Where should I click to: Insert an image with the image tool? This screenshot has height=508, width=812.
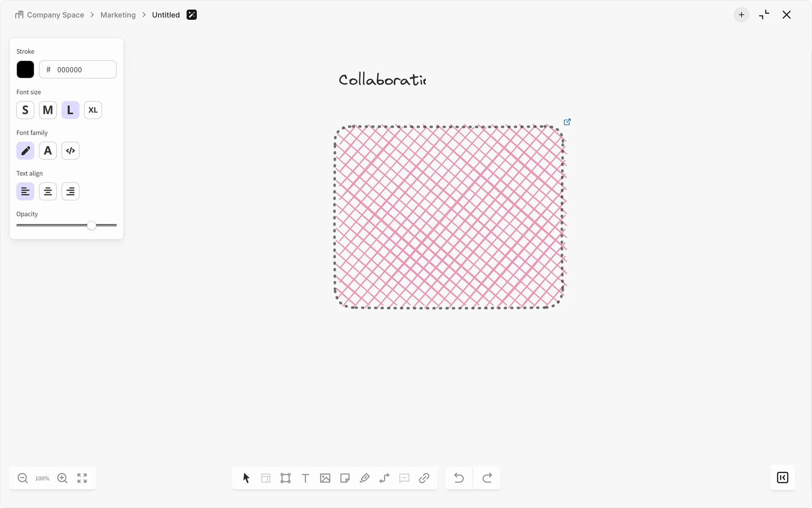(325, 478)
